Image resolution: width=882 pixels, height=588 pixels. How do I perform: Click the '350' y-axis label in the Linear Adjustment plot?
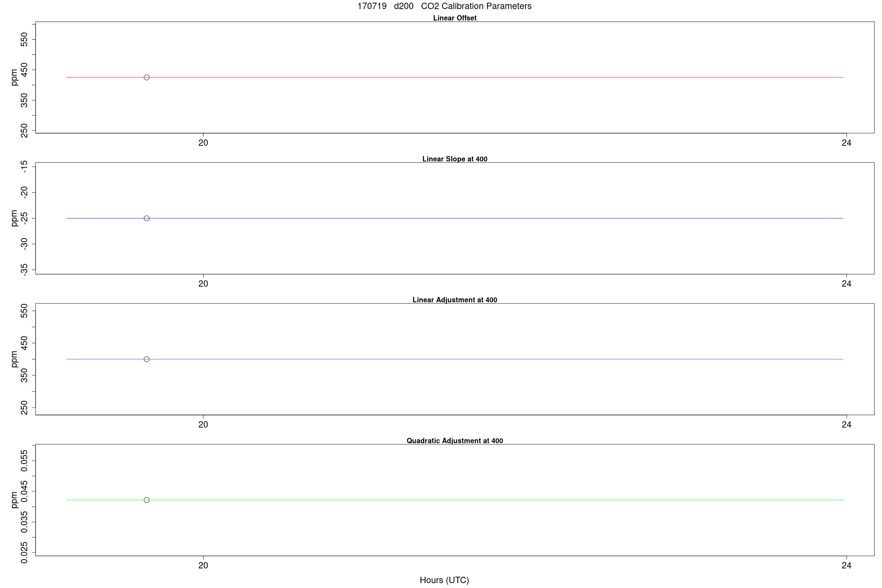pos(24,375)
